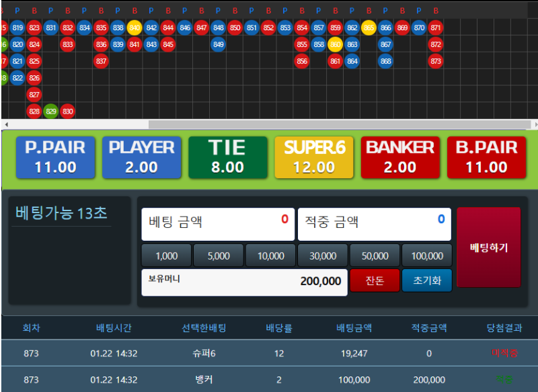Click the scoreboard horizontal scrollbar thumb
The width and height of the screenshot is (538, 392).
point(340,124)
